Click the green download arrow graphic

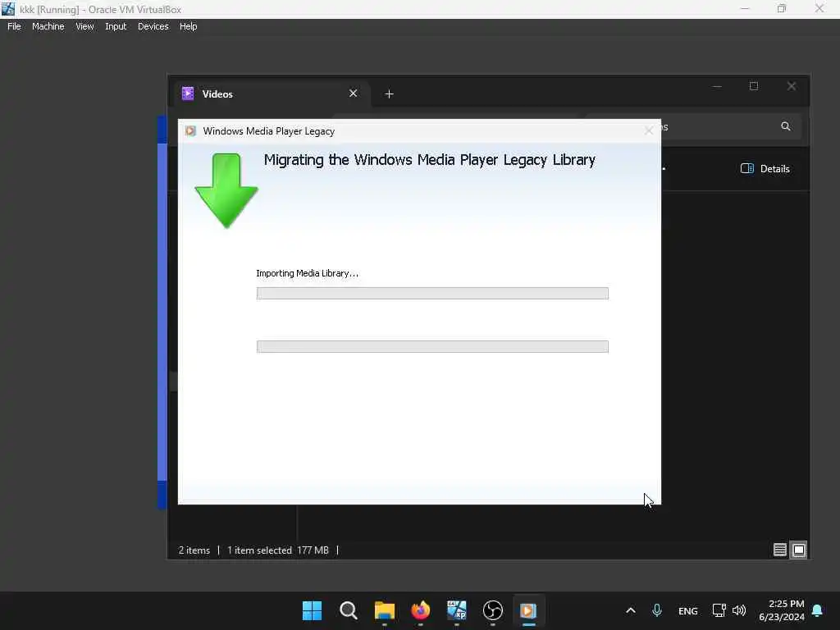tap(226, 190)
